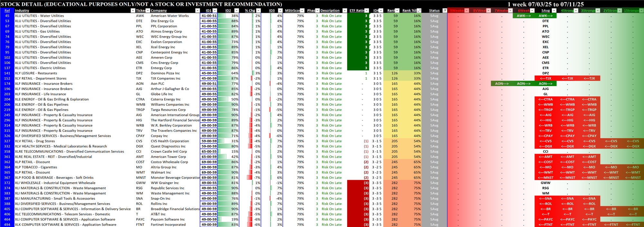Click the Ref column header

coord(7,11)
